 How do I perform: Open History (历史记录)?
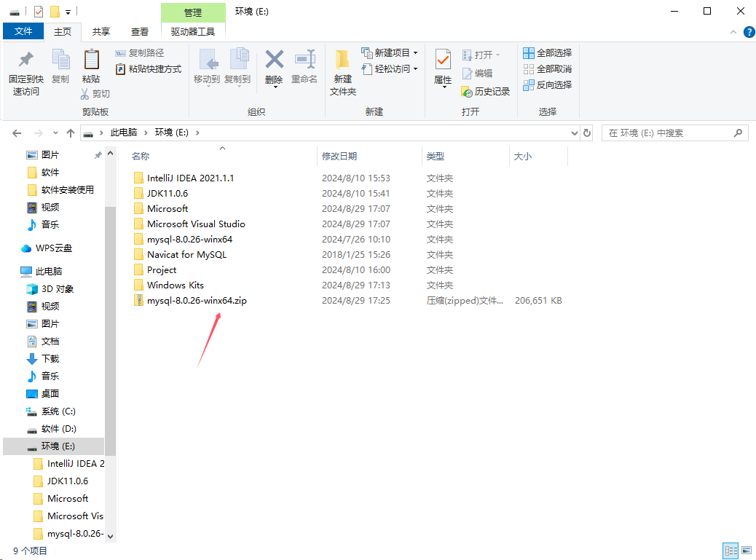pyautogui.click(x=486, y=91)
